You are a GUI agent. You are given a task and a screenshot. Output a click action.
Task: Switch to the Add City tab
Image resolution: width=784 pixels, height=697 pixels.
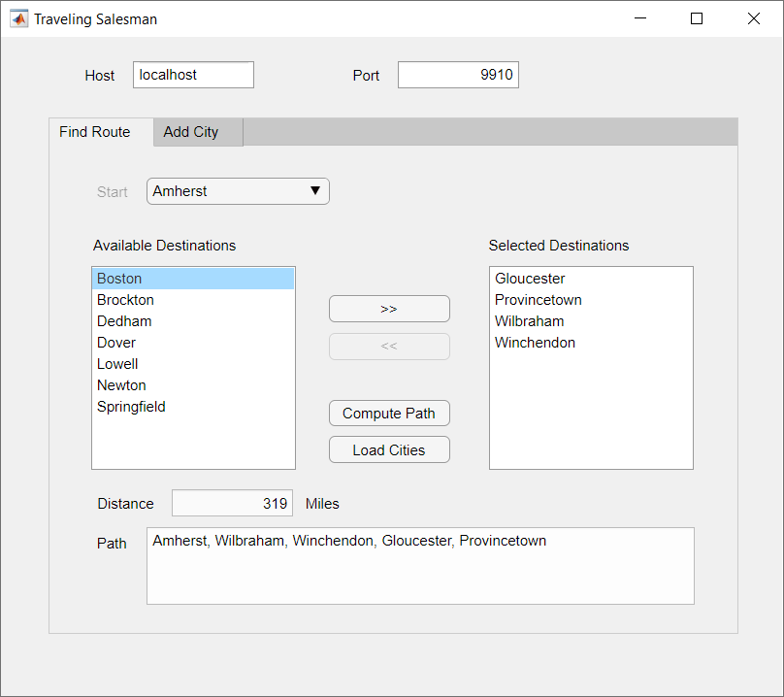pyautogui.click(x=191, y=132)
